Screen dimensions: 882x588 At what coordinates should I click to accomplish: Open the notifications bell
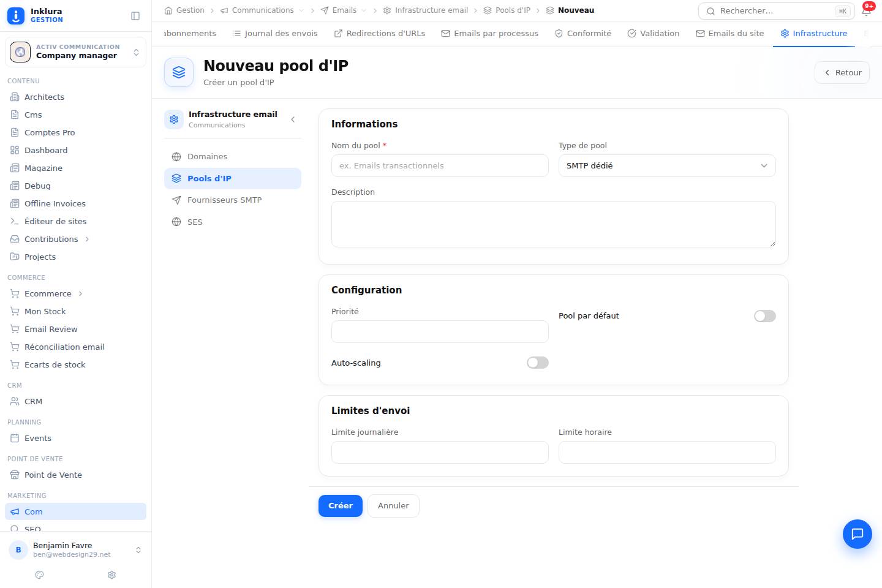pyautogui.click(x=867, y=10)
